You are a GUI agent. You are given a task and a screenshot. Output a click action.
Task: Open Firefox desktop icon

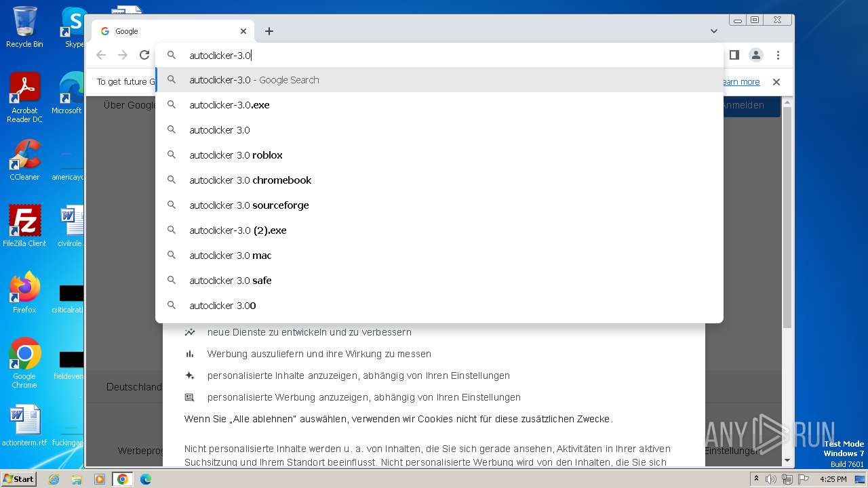click(x=24, y=293)
